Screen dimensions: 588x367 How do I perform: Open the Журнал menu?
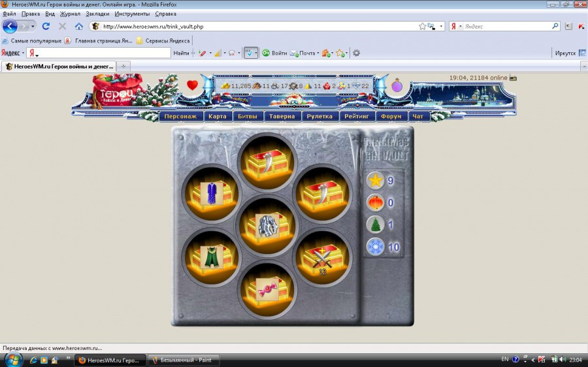click(70, 14)
